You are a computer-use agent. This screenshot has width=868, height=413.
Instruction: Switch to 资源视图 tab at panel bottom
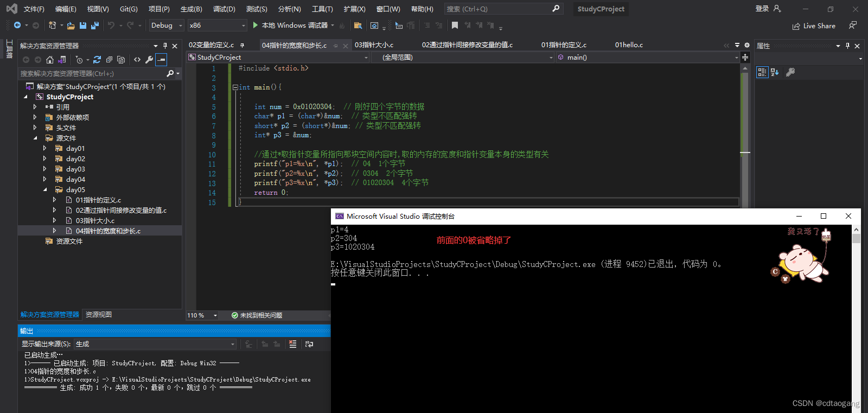coord(99,315)
